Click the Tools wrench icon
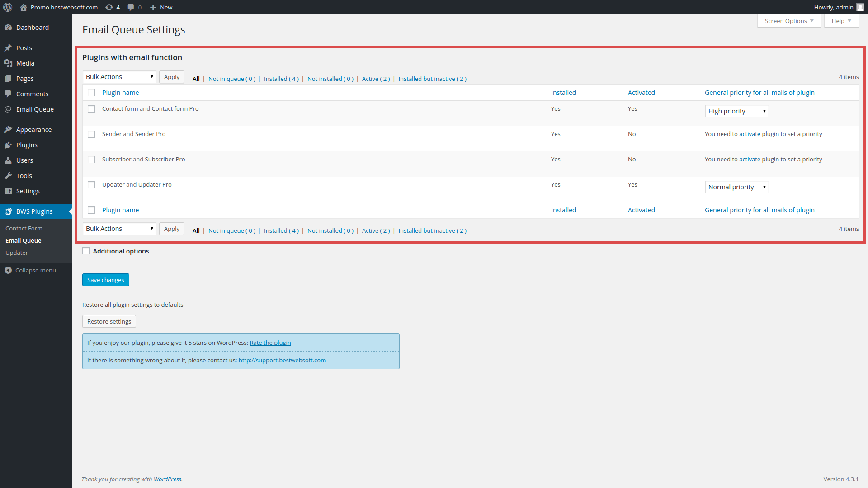This screenshot has width=868, height=488. [8, 176]
